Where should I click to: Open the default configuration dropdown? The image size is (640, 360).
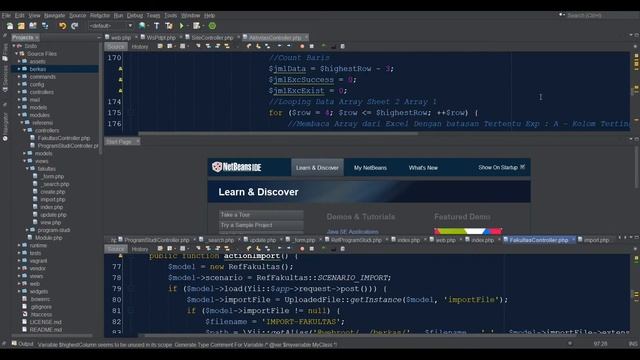(x=111, y=26)
